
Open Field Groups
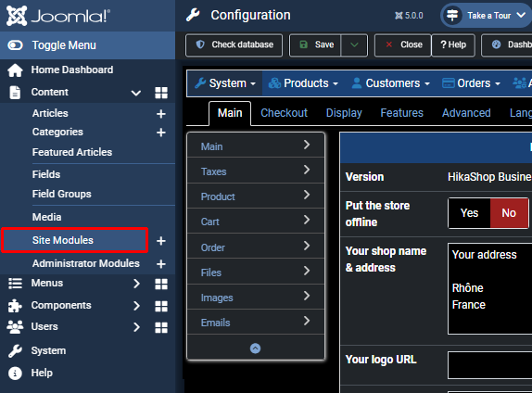62,194
